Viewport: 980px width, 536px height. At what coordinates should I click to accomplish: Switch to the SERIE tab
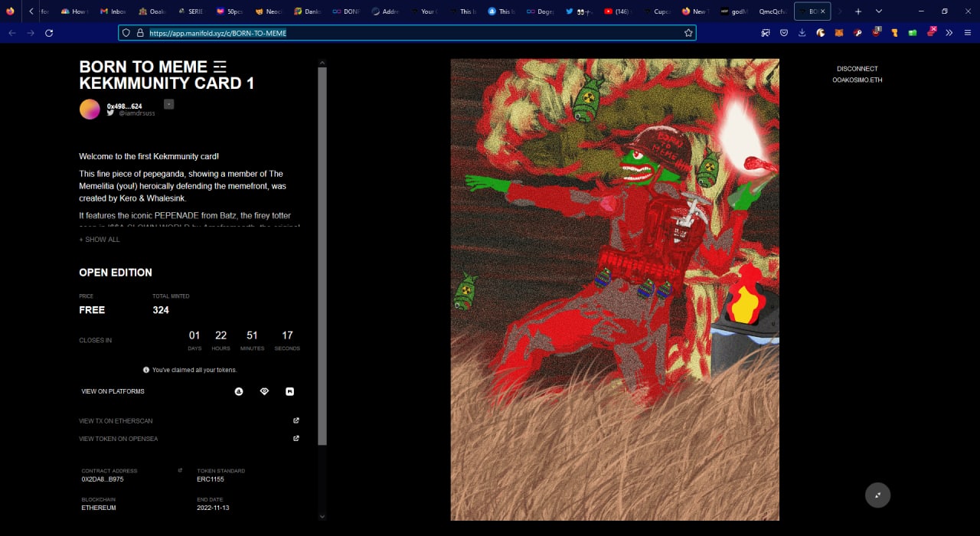(190, 11)
